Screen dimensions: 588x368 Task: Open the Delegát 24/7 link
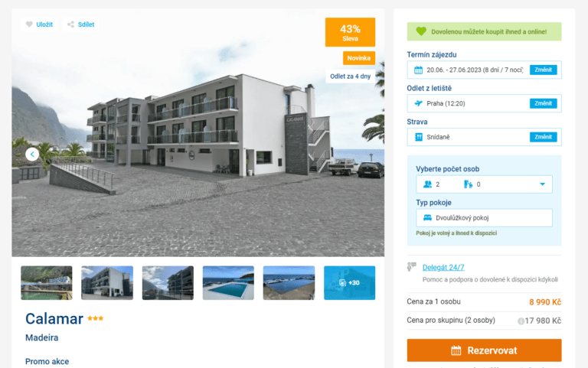[x=443, y=267]
